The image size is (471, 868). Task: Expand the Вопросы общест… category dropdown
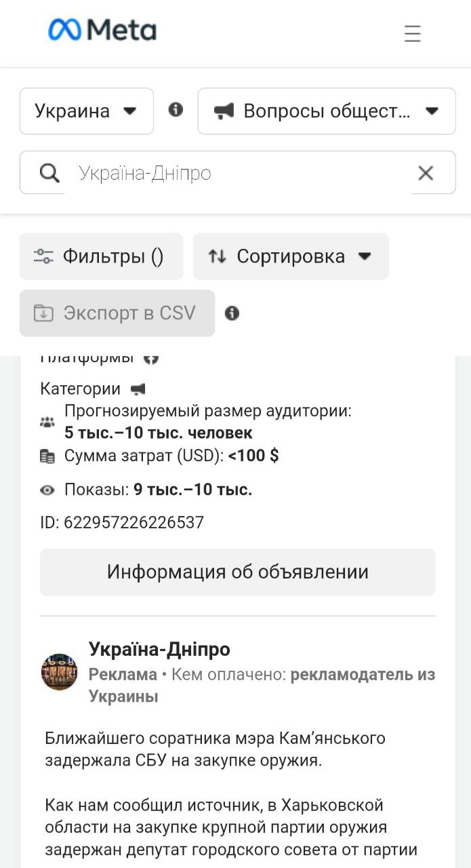[x=327, y=111]
